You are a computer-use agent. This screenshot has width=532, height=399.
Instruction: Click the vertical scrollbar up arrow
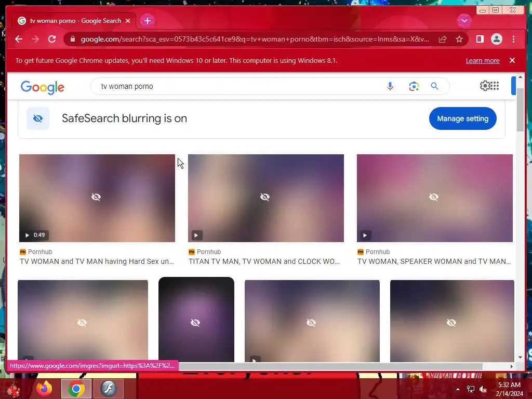tap(520, 77)
